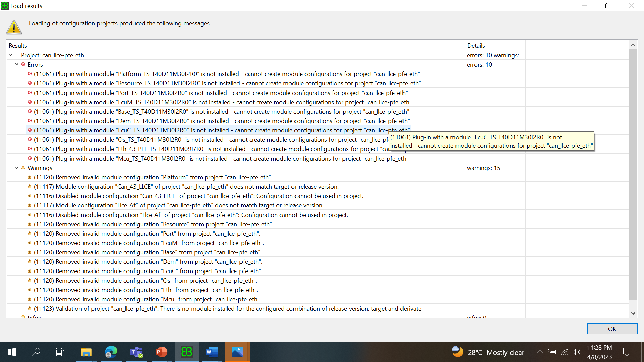Click the warning triangle icon at the dialog top
Screen dimensions: 644x362
pyautogui.click(x=14, y=27)
